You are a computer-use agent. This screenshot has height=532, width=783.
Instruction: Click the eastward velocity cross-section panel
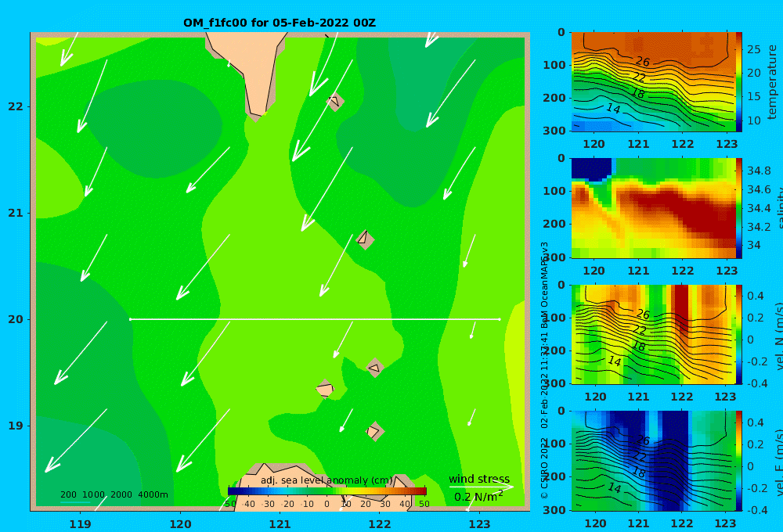[x=653, y=461]
